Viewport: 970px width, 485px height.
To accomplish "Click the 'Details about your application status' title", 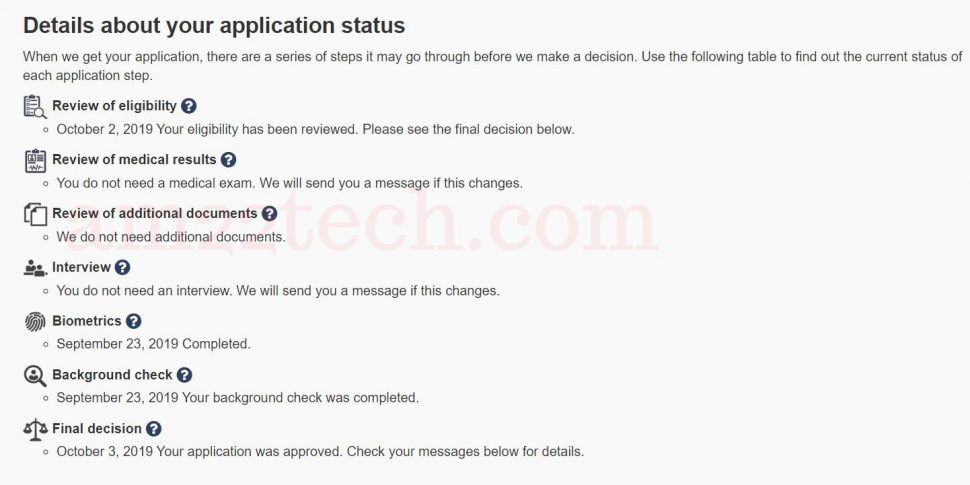I will pyautogui.click(x=214, y=26).
